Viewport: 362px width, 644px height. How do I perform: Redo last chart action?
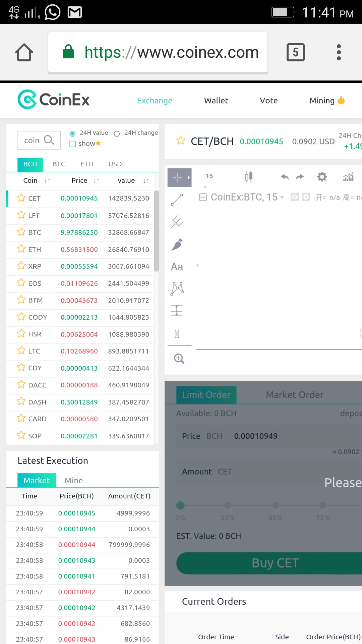pyautogui.click(x=300, y=177)
